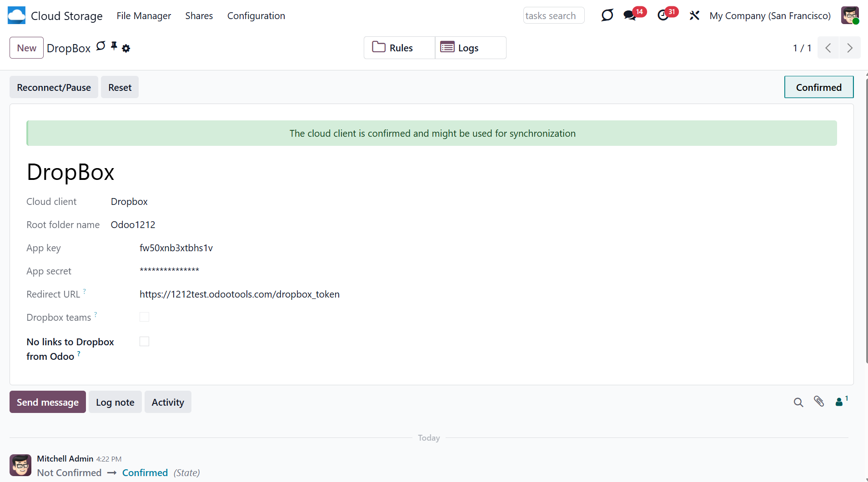Click the debug tools wrench icon

click(694, 15)
